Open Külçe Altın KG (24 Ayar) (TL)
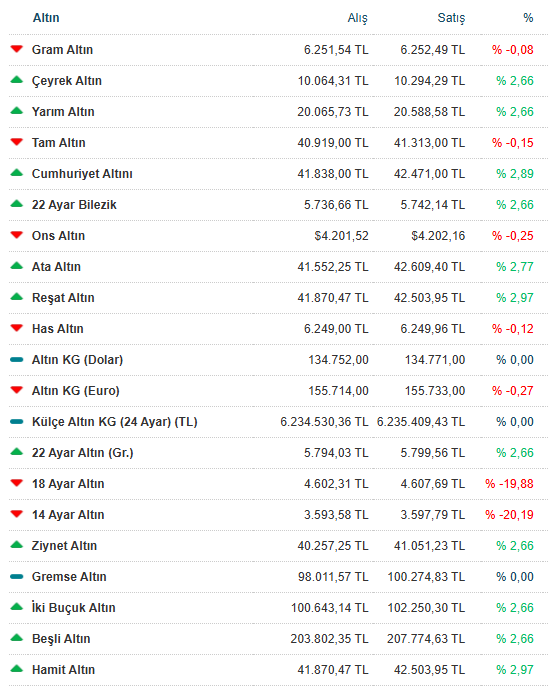Image resolution: width=548 pixels, height=687 pixels. tap(115, 422)
